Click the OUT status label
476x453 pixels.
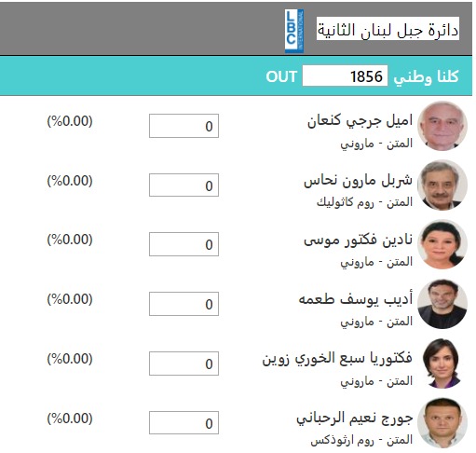tap(281, 76)
